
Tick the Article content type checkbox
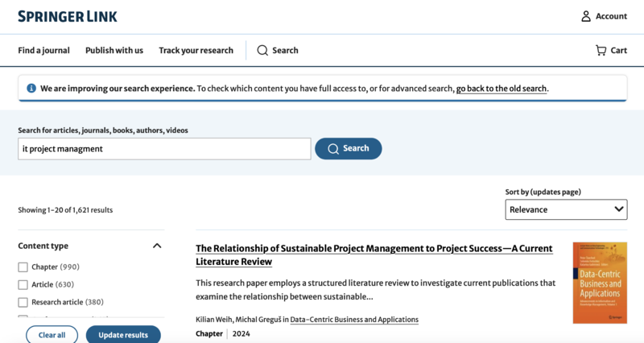(23, 285)
